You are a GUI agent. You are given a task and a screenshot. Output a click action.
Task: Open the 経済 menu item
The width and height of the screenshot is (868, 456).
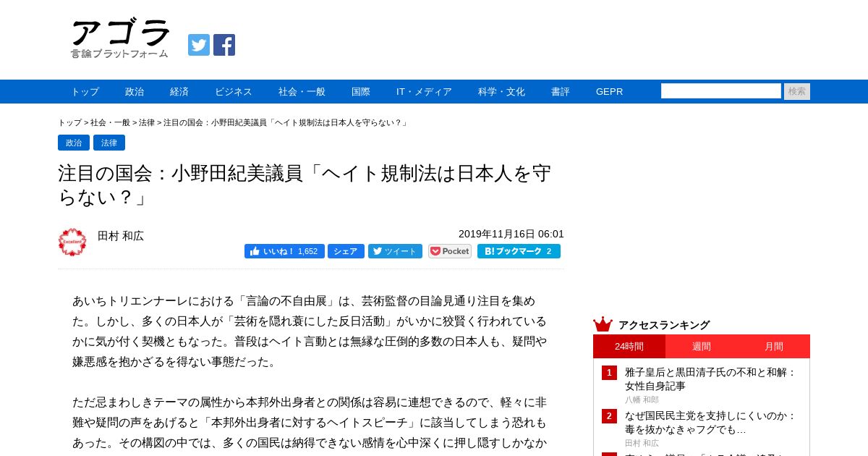point(179,92)
